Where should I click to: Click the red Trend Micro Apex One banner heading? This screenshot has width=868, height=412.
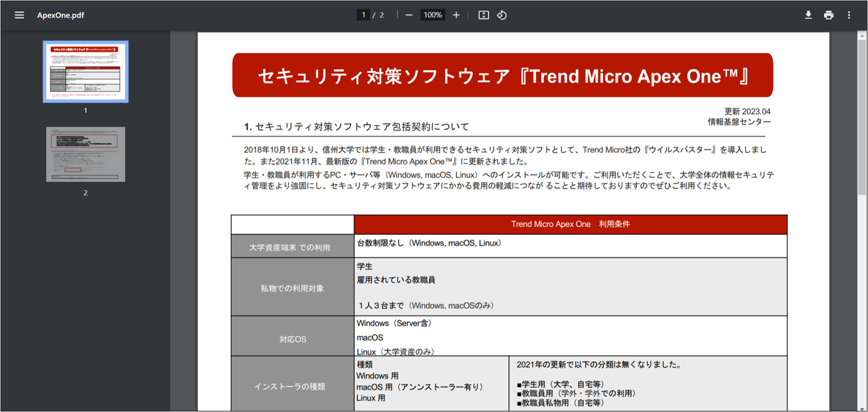point(502,75)
